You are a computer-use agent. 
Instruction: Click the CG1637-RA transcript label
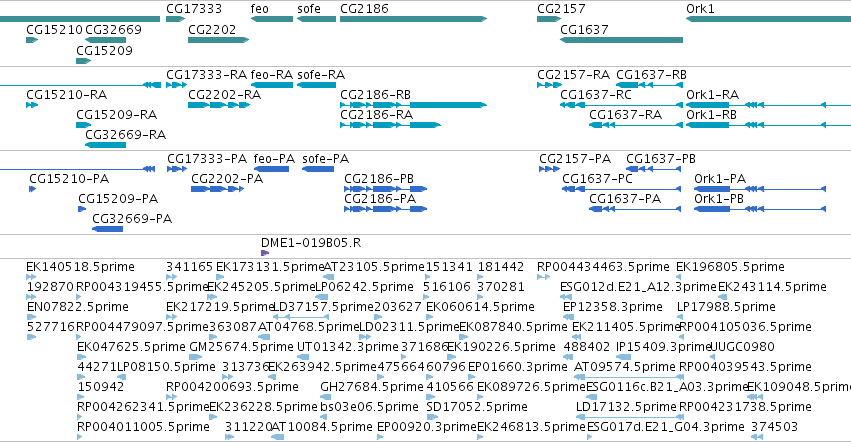coord(625,115)
